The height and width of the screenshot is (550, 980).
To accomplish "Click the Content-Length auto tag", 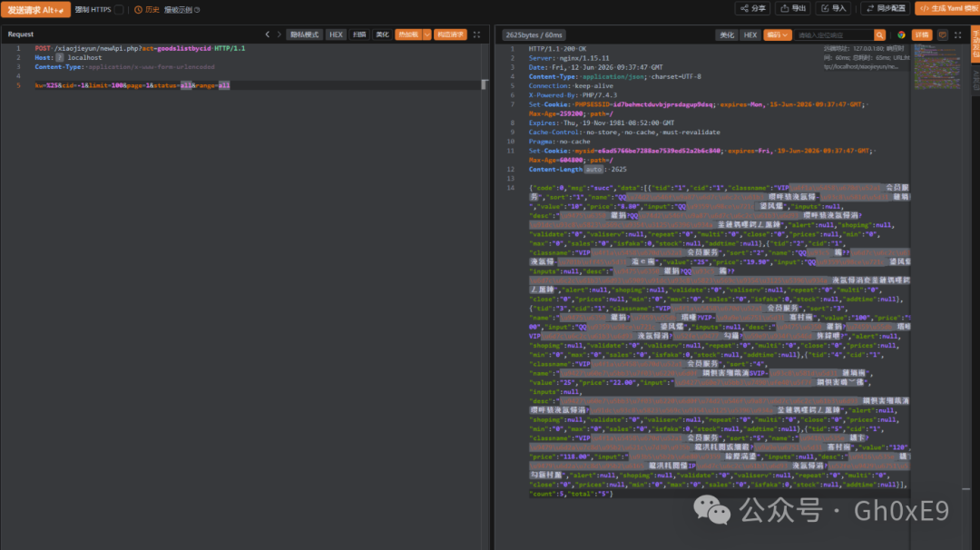I will [593, 170].
